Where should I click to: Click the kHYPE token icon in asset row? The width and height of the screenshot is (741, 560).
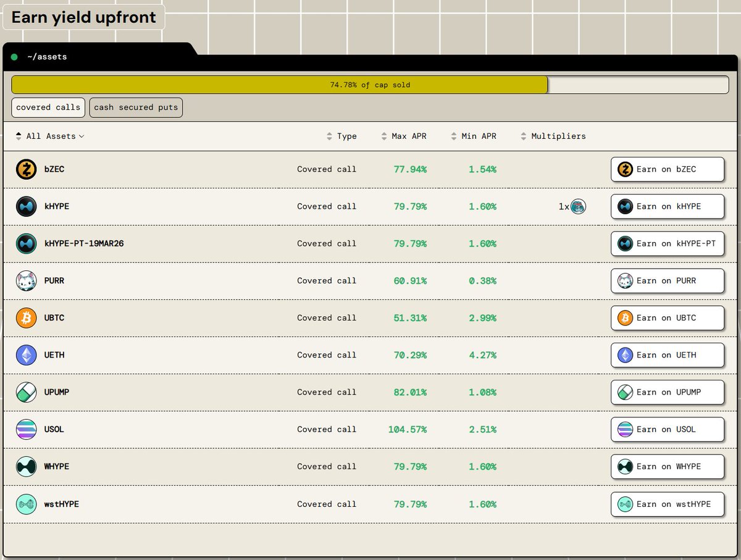27,206
